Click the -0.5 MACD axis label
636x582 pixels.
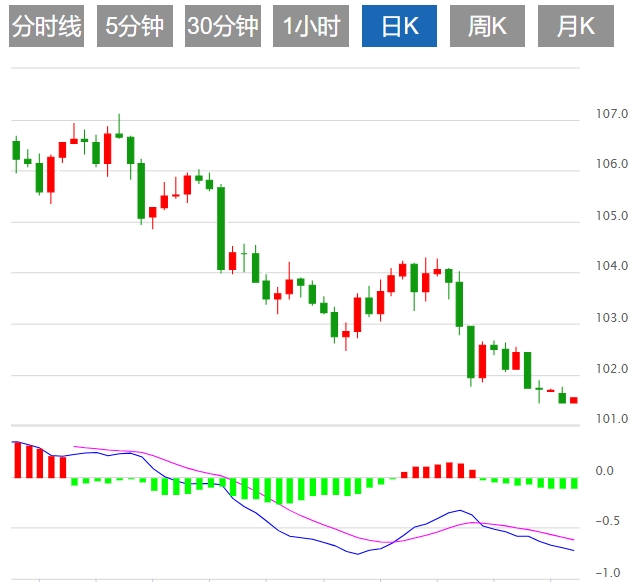coord(609,521)
